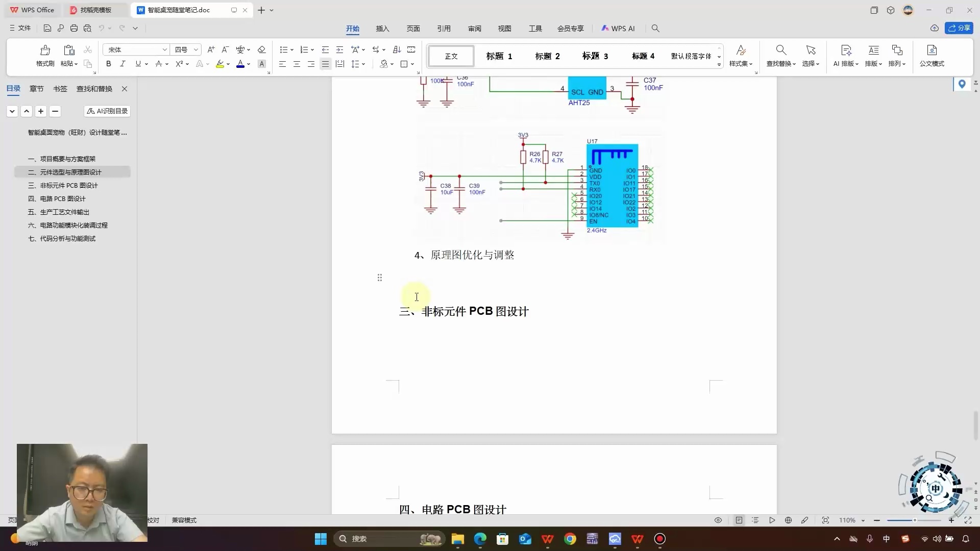Click the increase font size icon
This screenshot has height=551, width=980.
coord(211,49)
